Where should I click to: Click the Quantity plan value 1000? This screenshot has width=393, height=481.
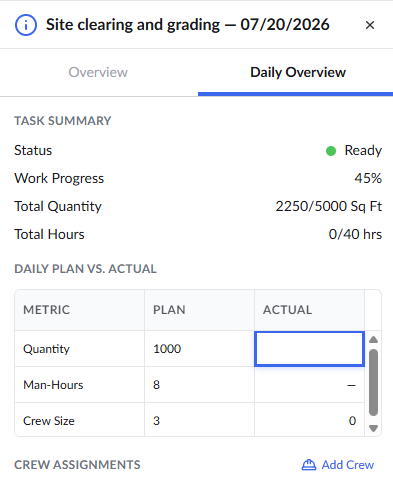coord(167,349)
